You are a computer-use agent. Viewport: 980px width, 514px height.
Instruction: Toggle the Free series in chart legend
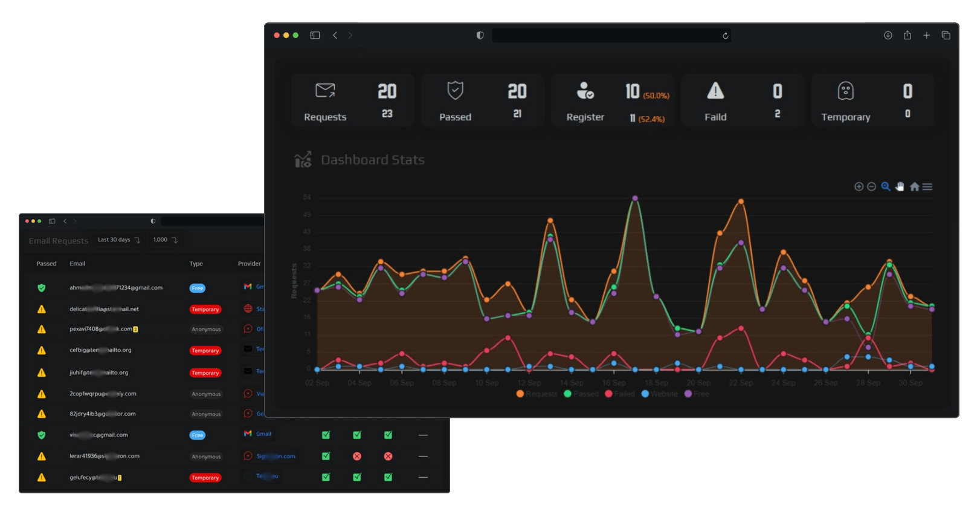tap(696, 394)
